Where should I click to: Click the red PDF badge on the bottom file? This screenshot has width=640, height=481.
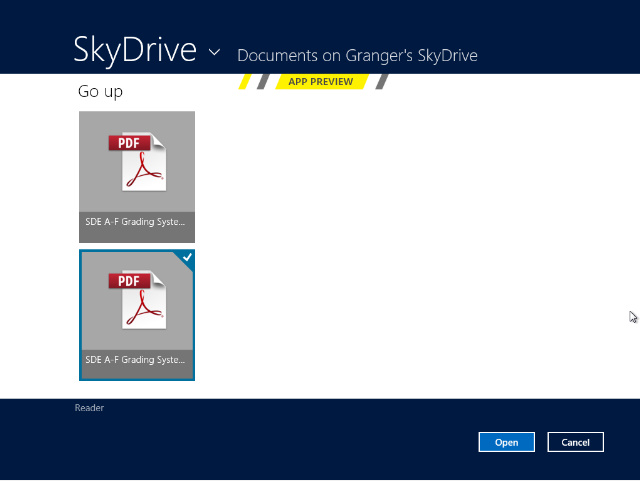click(x=129, y=281)
